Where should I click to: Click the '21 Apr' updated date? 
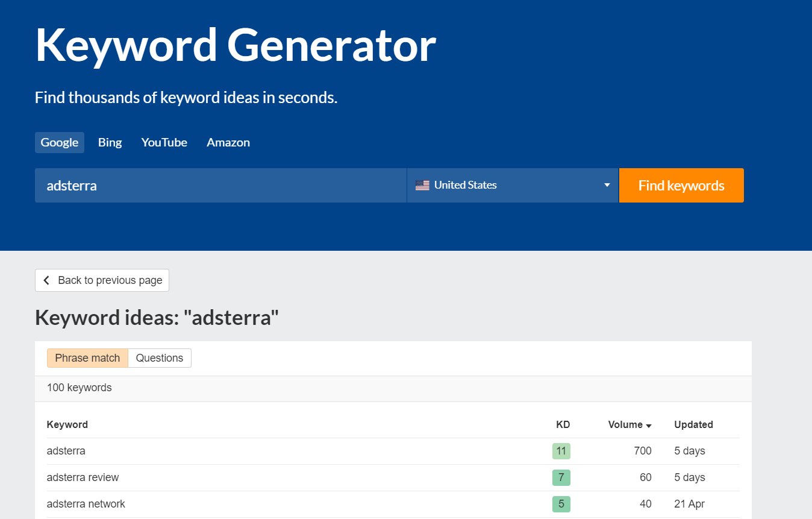click(x=690, y=504)
